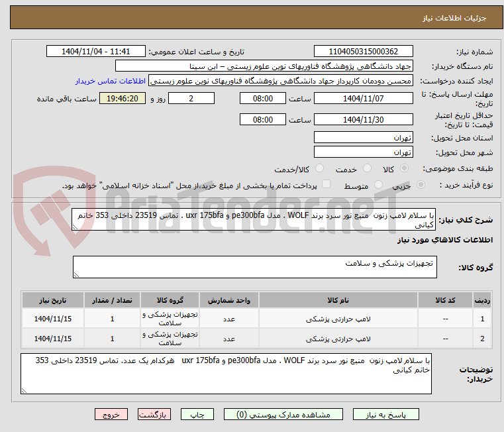
Task: Click the توضیحات خریدار text area
Action: [x=226, y=374]
